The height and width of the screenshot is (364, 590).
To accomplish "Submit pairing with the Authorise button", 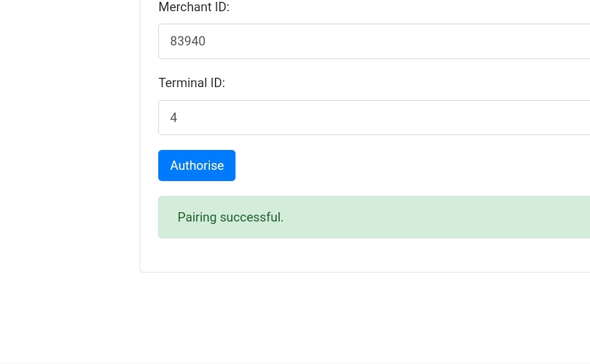I will [x=197, y=166].
